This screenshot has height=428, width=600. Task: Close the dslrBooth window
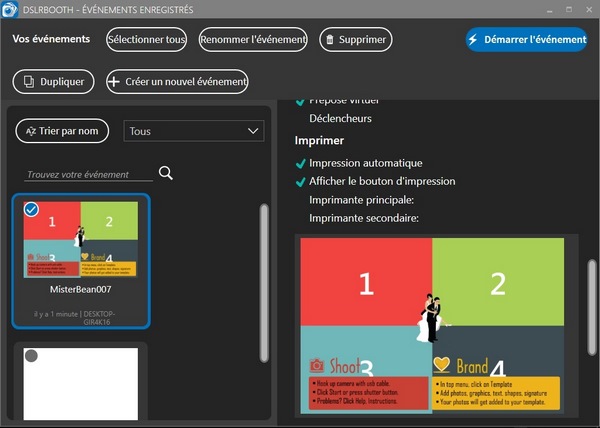[x=589, y=10]
